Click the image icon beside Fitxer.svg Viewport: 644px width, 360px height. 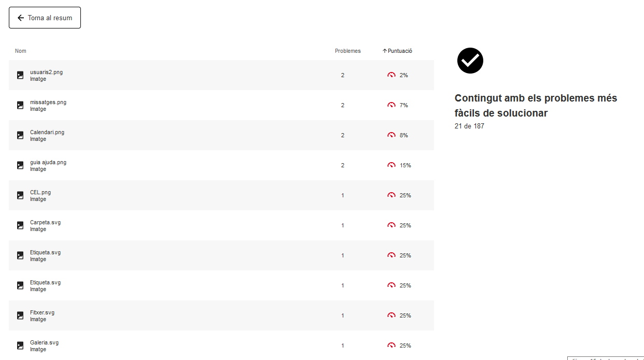click(x=20, y=315)
